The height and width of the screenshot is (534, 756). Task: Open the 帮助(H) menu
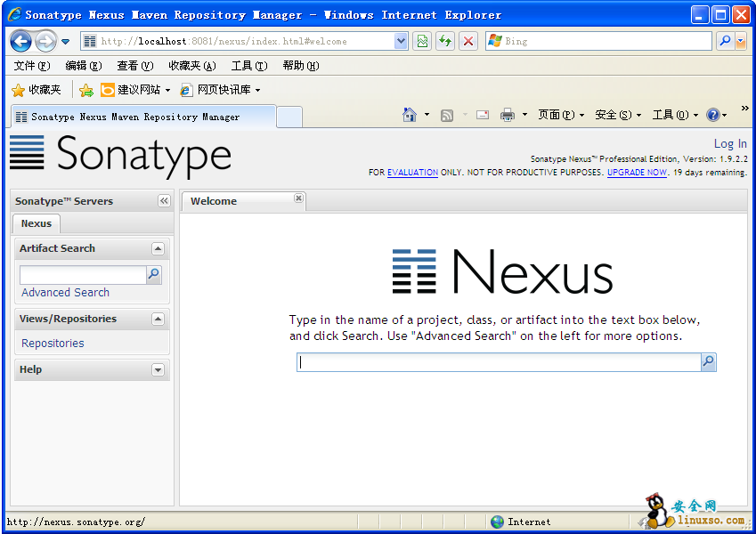[301, 66]
